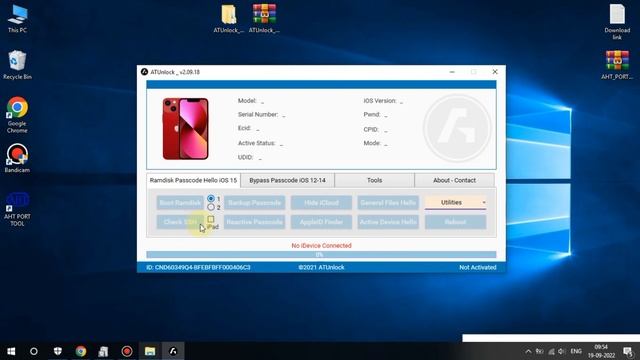Open the Tools tab

pyautogui.click(x=374, y=180)
